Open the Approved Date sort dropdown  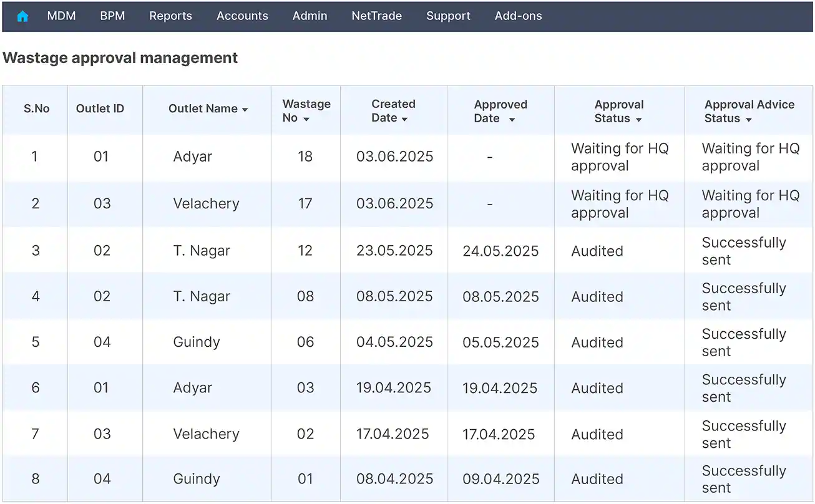(x=513, y=118)
